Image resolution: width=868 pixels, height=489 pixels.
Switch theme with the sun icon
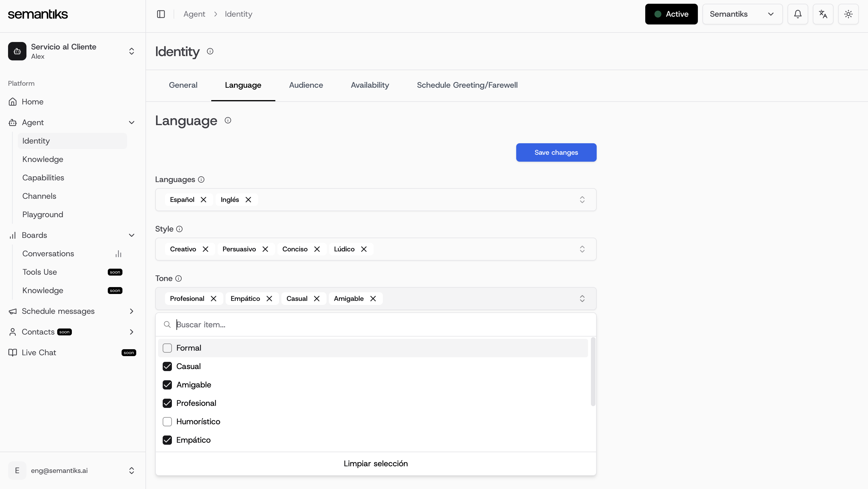tap(848, 14)
